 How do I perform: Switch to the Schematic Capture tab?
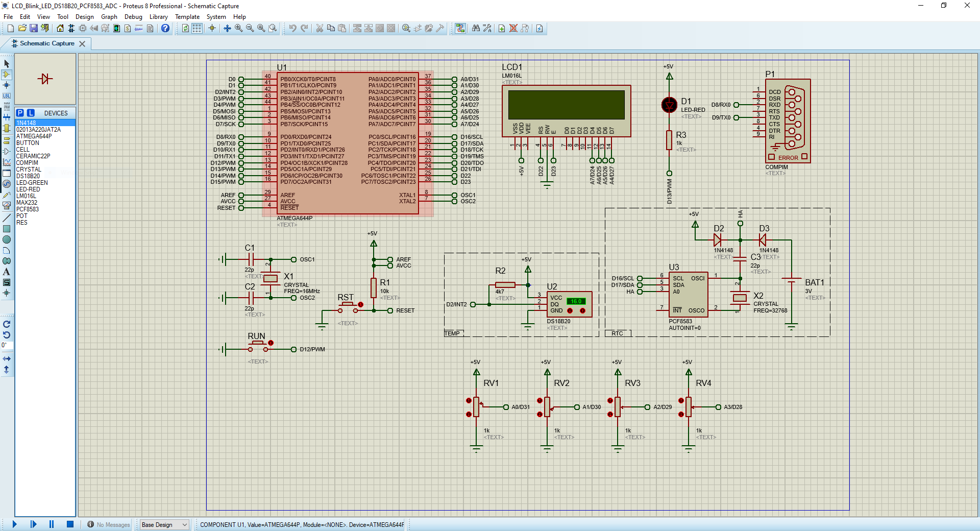(47, 43)
